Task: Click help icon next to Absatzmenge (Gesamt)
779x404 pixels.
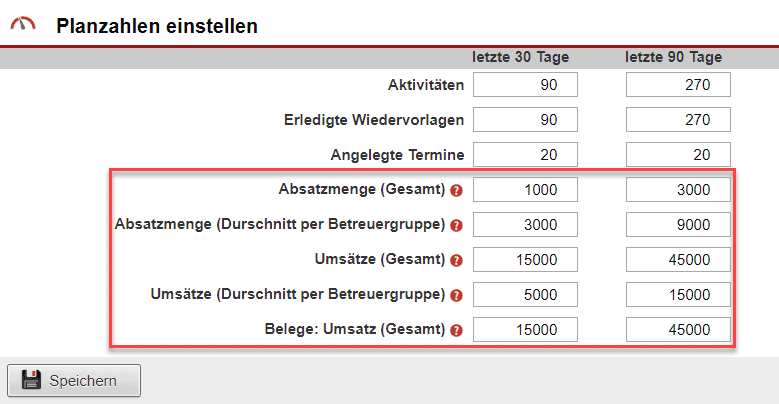Action: coord(457,190)
